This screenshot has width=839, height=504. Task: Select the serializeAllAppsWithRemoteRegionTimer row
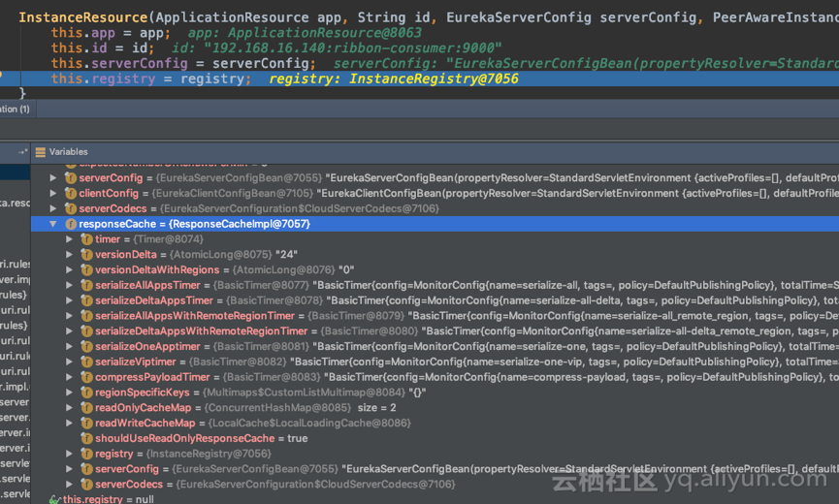click(x=435, y=316)
